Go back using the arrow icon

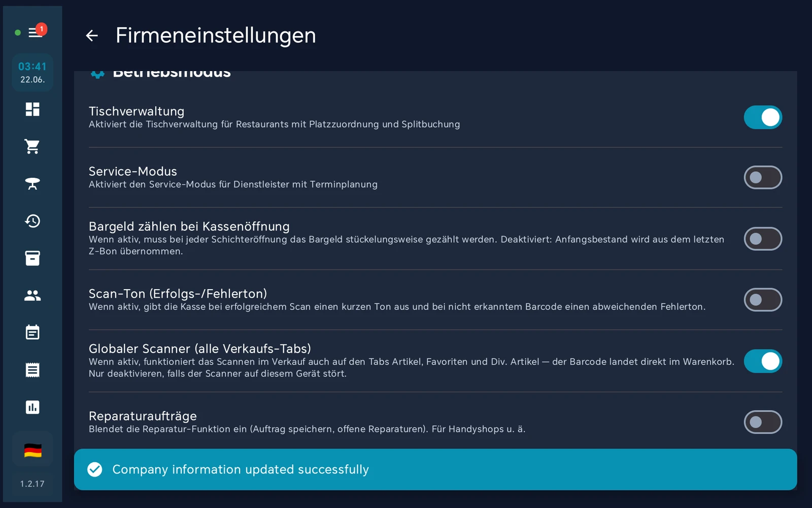click(92, 36)
